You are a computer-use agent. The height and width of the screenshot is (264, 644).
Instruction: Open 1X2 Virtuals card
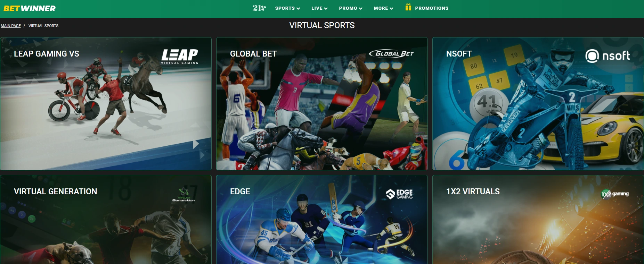(x=538, y=220)
